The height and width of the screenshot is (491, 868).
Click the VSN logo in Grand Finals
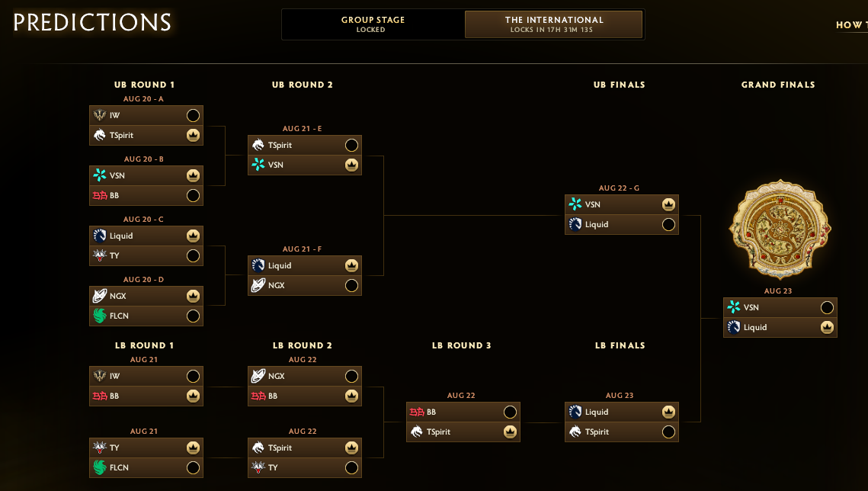[x=733, y=307]
